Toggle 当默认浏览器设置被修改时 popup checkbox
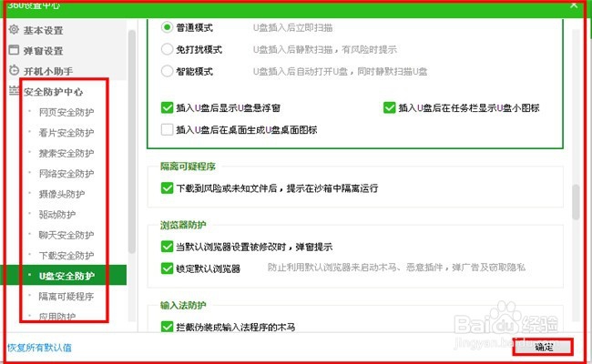This screenshot has height=364, width=592. click(x=167, y=247)
